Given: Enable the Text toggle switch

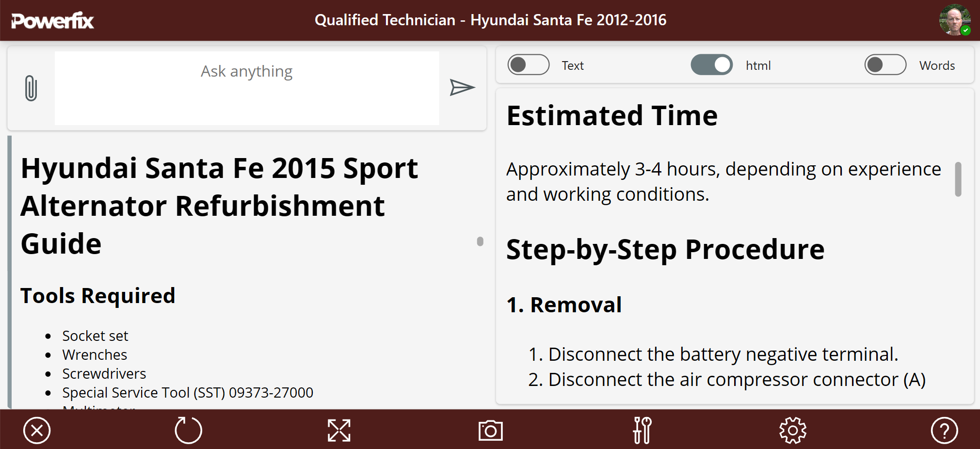Looking at the screenshot, I should tap(529, 65).
